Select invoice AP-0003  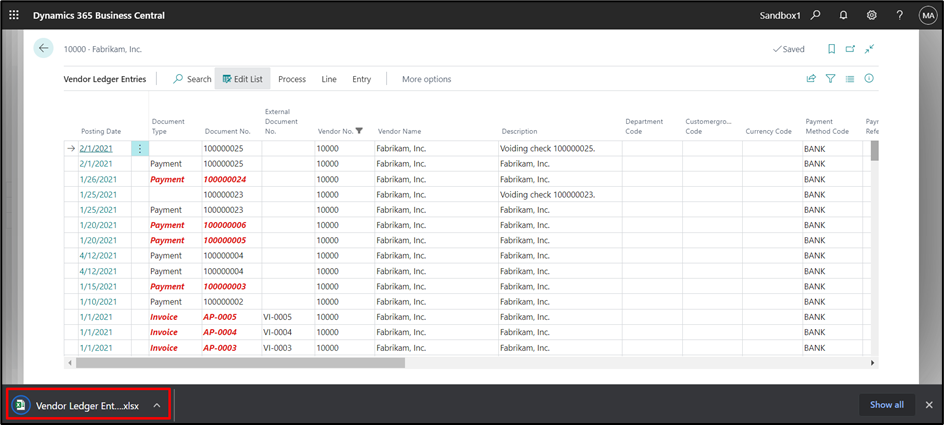(220, 348)
